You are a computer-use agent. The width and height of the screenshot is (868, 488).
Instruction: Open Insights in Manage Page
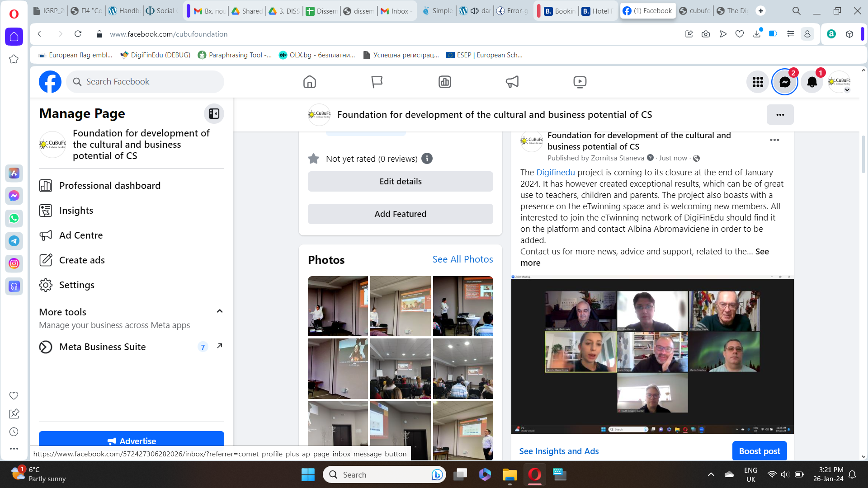pyautogui.click(x=76, y=211)
